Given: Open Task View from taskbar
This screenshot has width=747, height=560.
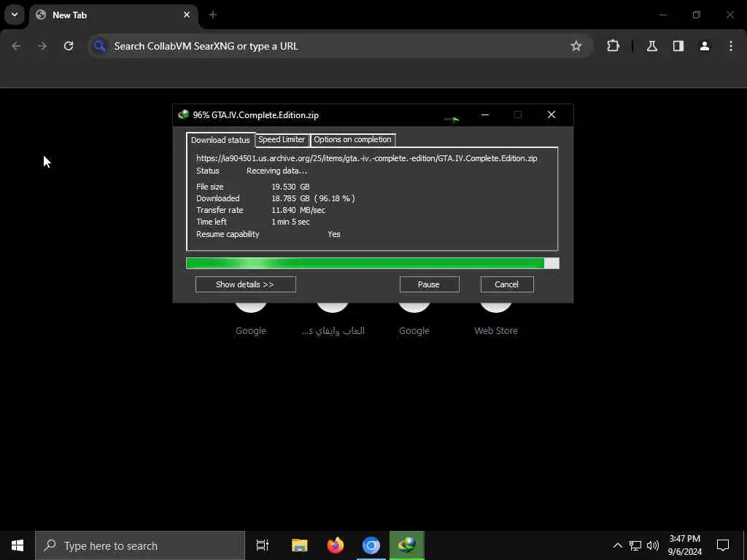Looking at the screenshot, I should pos(263,545).
